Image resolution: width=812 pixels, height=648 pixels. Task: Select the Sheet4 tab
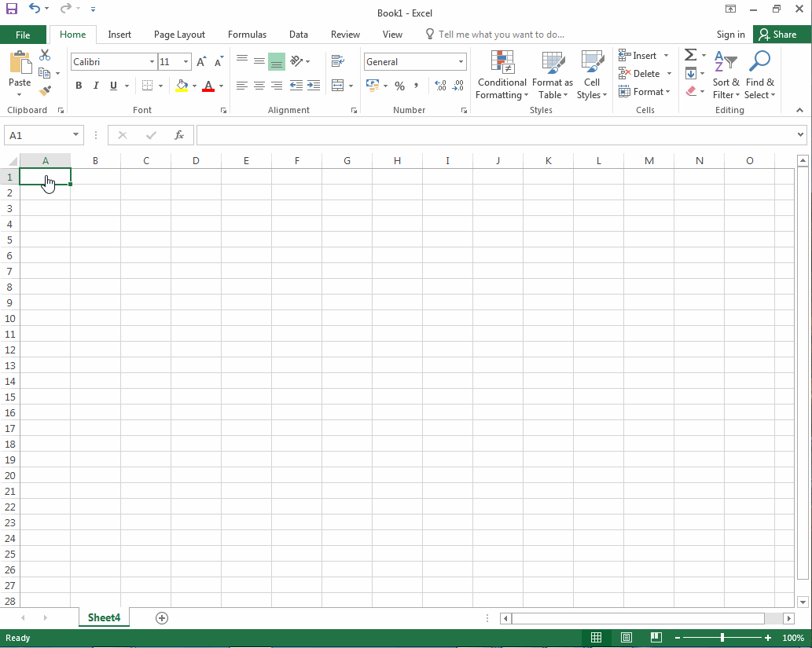click(x=104, y=617)
